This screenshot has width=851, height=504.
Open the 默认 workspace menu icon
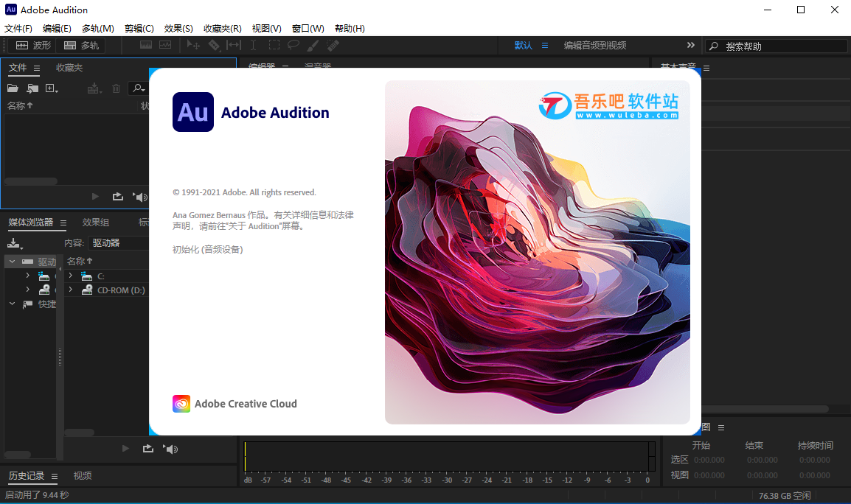[x=545, y=46]
